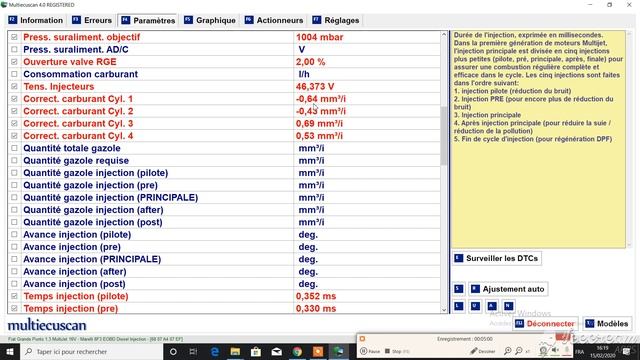Check Avance injection (pre) box
The height and width of the screenshot is (360, 640).
14,247
